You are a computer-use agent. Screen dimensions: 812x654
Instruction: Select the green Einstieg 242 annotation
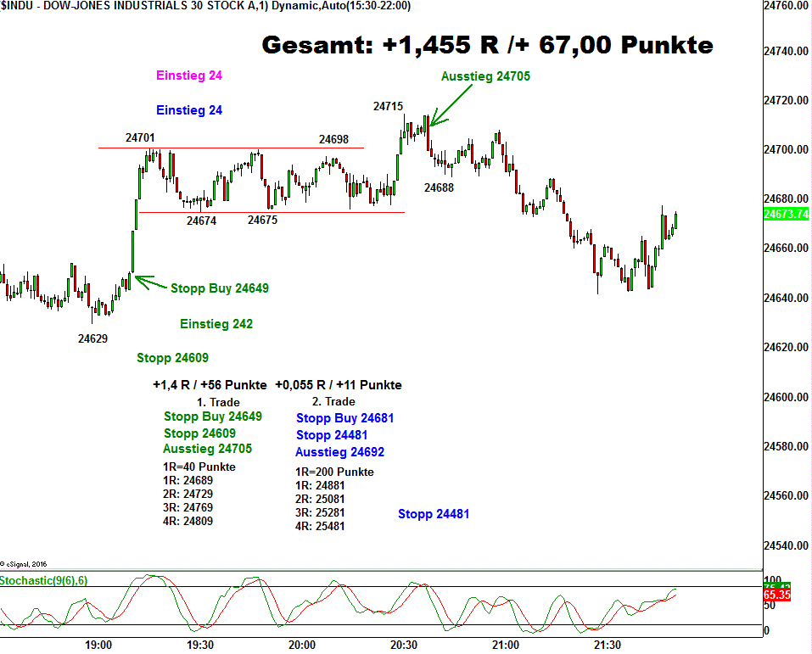(x=216, y=324)
